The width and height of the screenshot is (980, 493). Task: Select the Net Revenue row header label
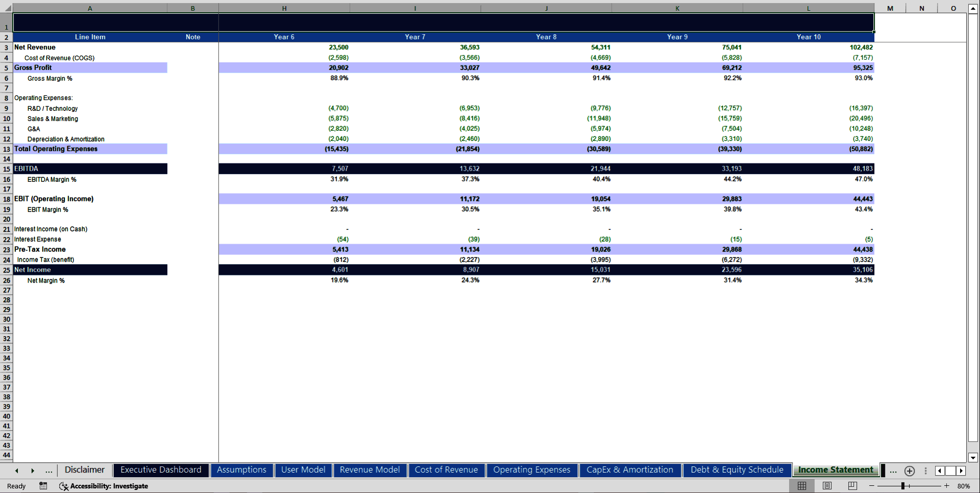pos(35,47)
